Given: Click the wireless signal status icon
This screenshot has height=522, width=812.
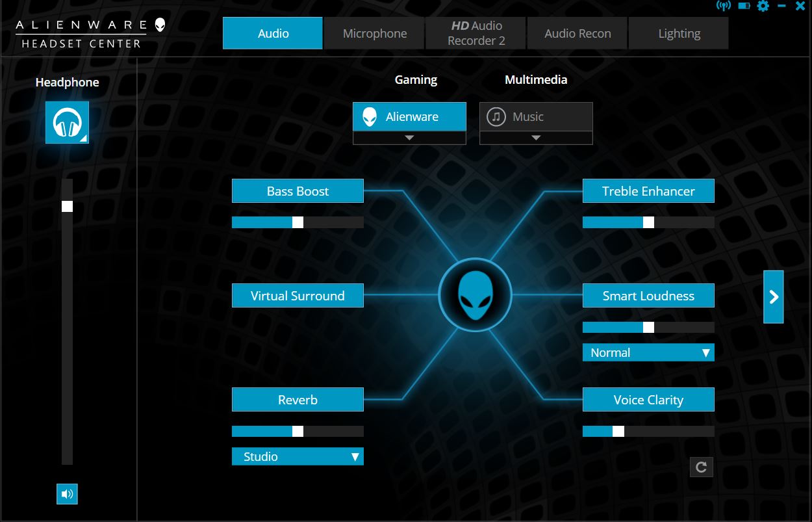Looking at the screenshot, I should click(723, 6).
